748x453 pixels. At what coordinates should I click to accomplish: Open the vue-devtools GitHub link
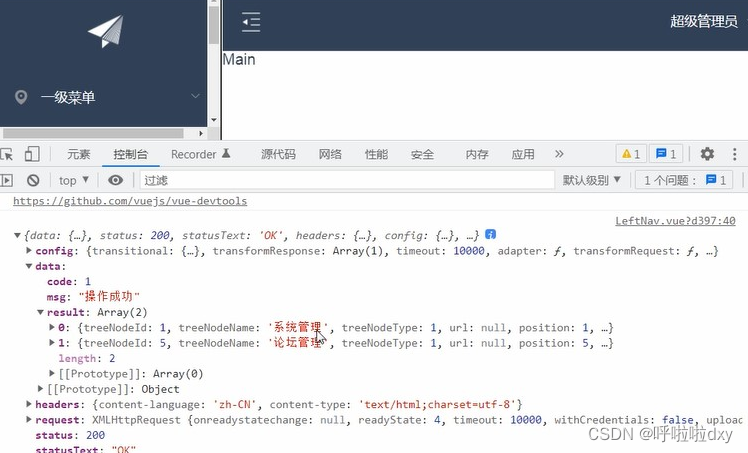(x=130, y=201)
